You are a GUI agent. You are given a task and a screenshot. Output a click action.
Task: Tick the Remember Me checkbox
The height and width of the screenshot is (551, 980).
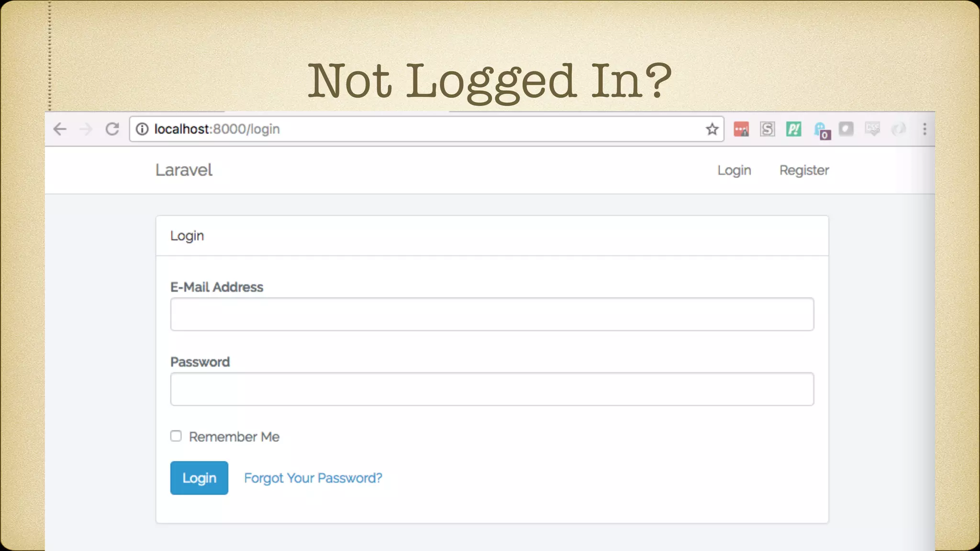tap(176, 436)
